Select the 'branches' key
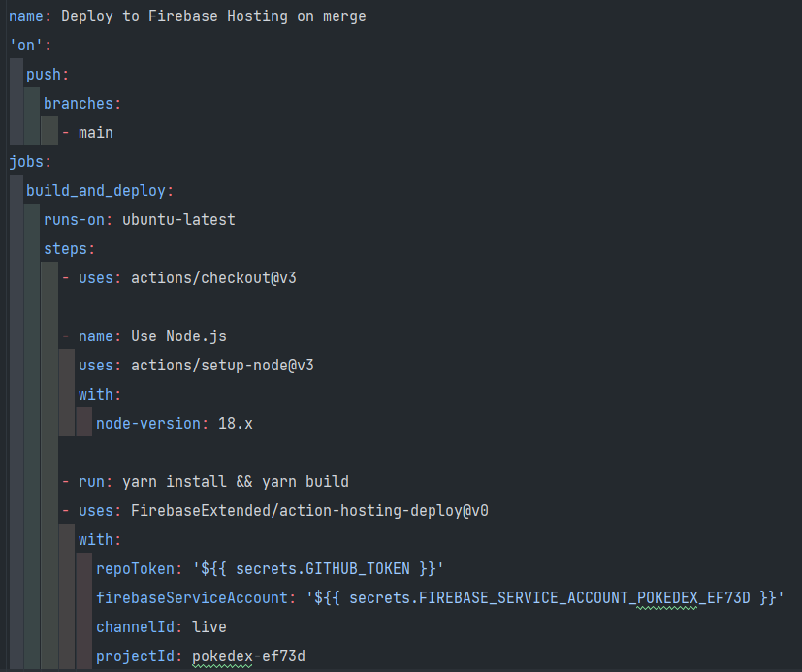 pos(79,104)
